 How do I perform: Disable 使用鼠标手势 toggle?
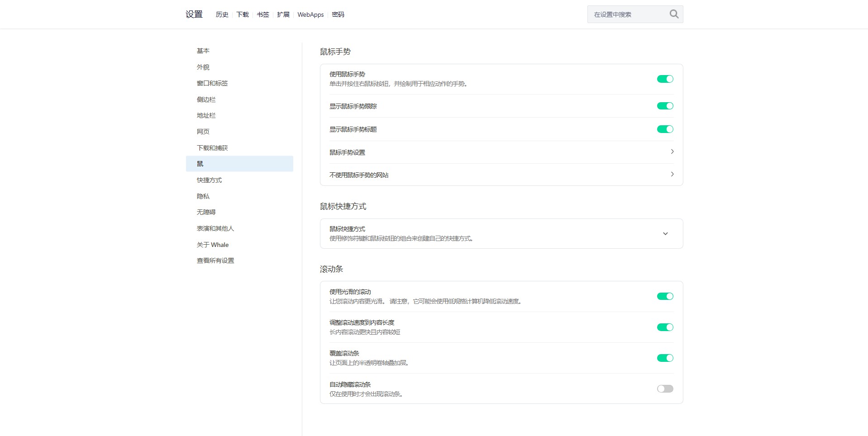[x=665, y=79]
